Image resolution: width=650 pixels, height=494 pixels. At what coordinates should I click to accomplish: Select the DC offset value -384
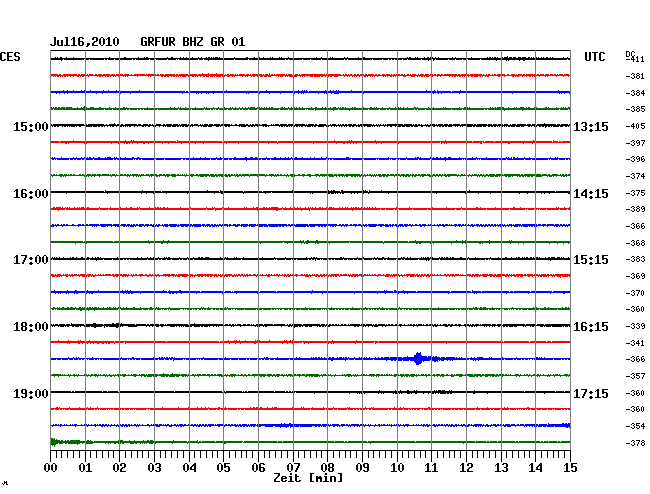click(635, 93)
